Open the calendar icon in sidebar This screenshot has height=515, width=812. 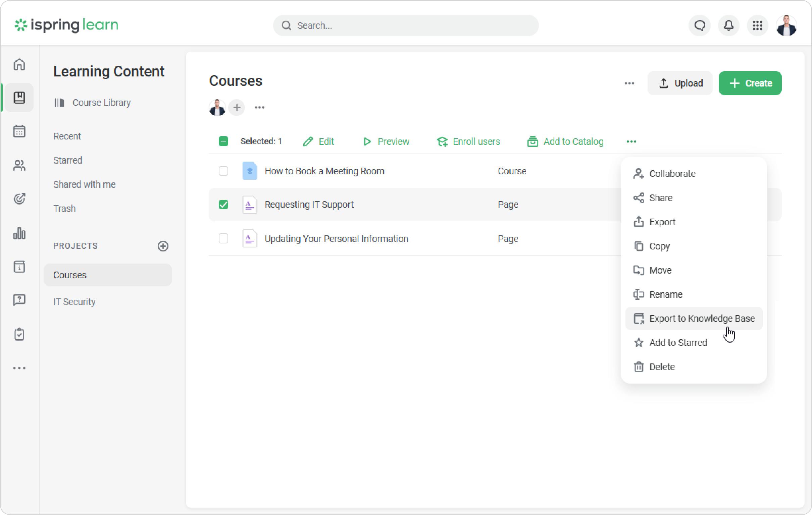point(19,131)
